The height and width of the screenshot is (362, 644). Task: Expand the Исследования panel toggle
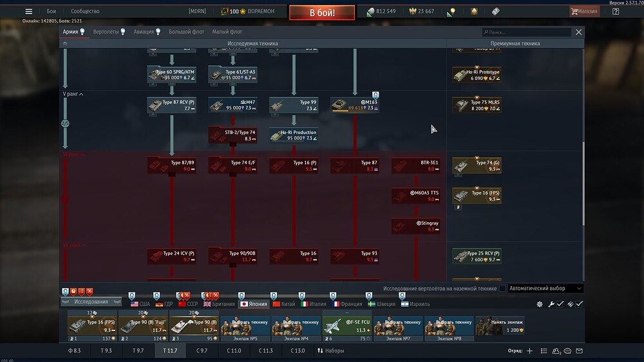(91, 301)
